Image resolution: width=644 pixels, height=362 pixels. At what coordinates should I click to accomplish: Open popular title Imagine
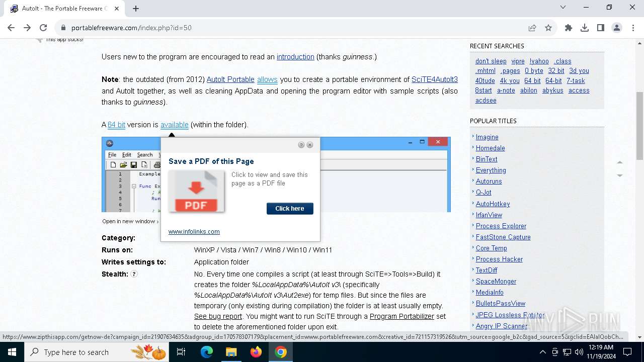click(487, 137)
